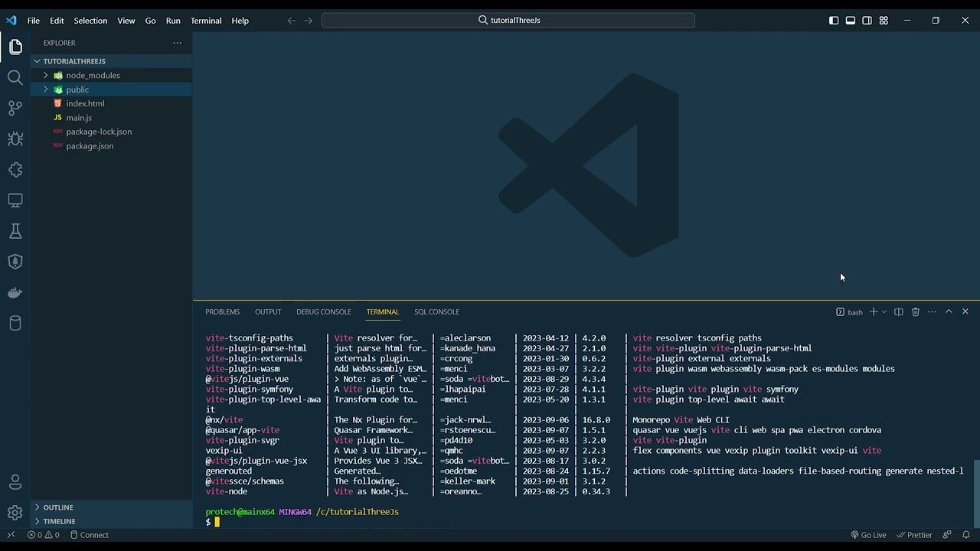Open the Docker whale icon
The image size is (980, 551).
15,292
